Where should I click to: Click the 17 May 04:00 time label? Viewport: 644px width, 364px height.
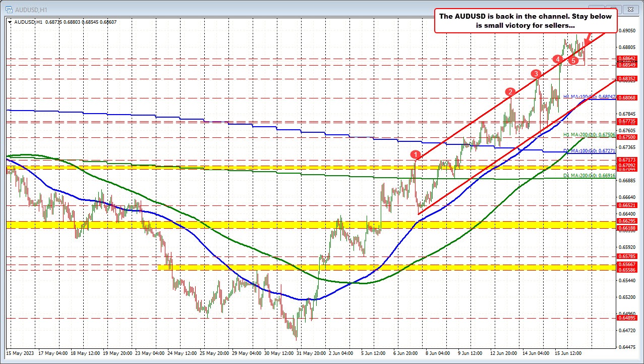point(54,354)
